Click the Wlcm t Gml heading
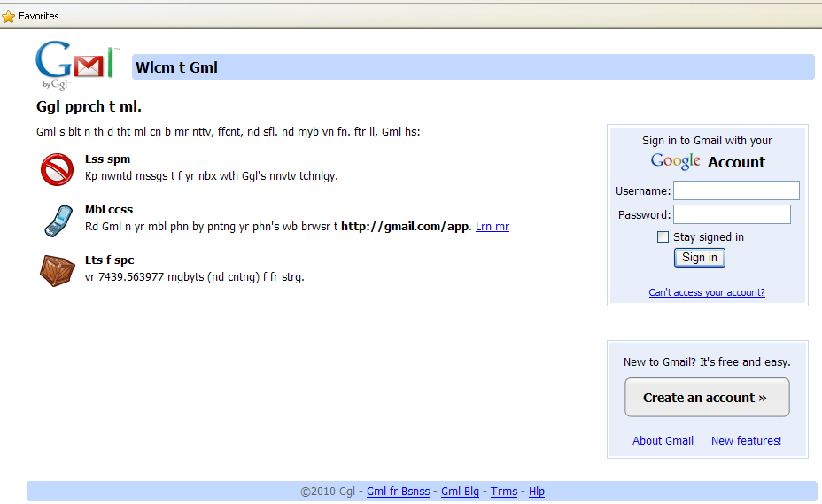 coord(176,67)
